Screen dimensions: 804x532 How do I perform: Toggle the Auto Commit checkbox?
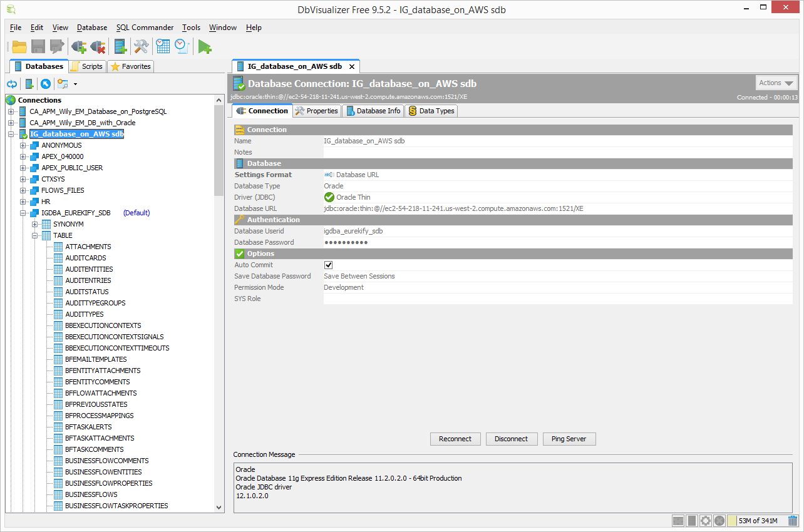pyautogui.click(x=328, y=265)
